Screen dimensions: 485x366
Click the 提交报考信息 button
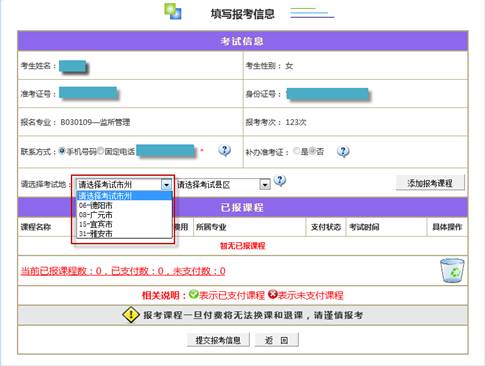click(218, 340)
